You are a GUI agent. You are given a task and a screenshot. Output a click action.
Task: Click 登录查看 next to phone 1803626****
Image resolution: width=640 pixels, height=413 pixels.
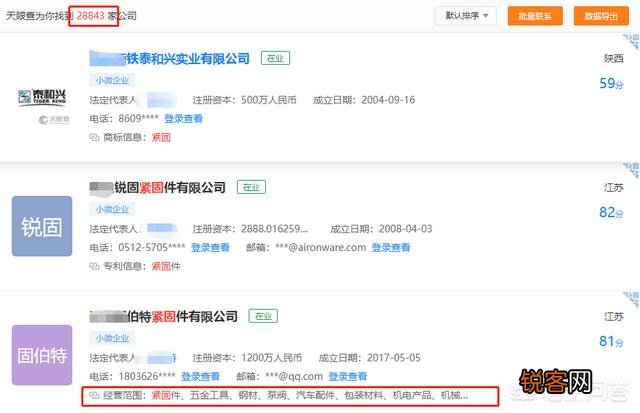(200, 376)
